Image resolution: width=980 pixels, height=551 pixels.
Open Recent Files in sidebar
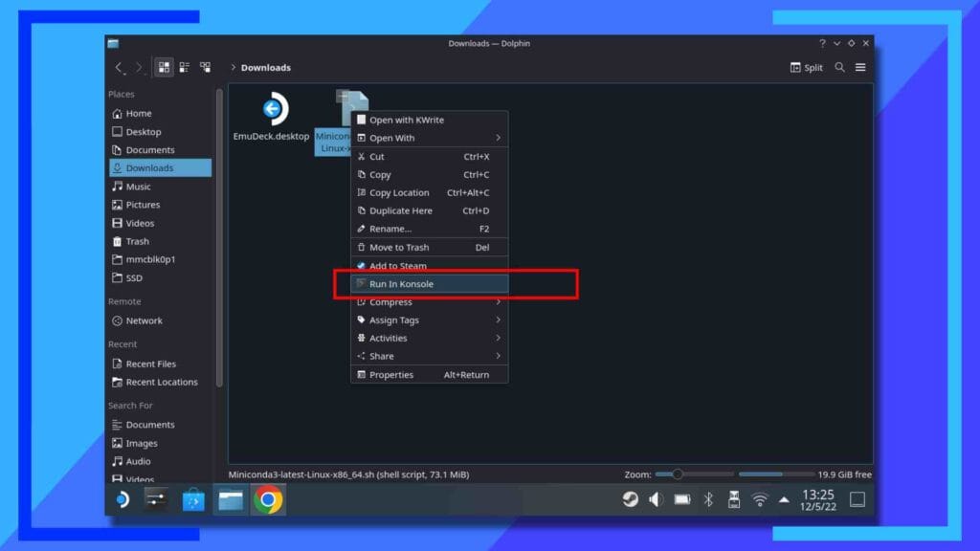click(161, 364)
